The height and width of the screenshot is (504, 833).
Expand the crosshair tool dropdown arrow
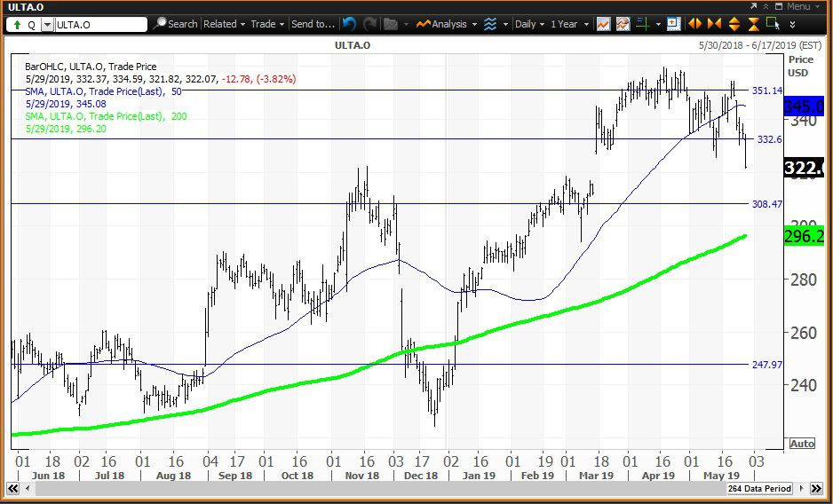(x=658, y=25)
